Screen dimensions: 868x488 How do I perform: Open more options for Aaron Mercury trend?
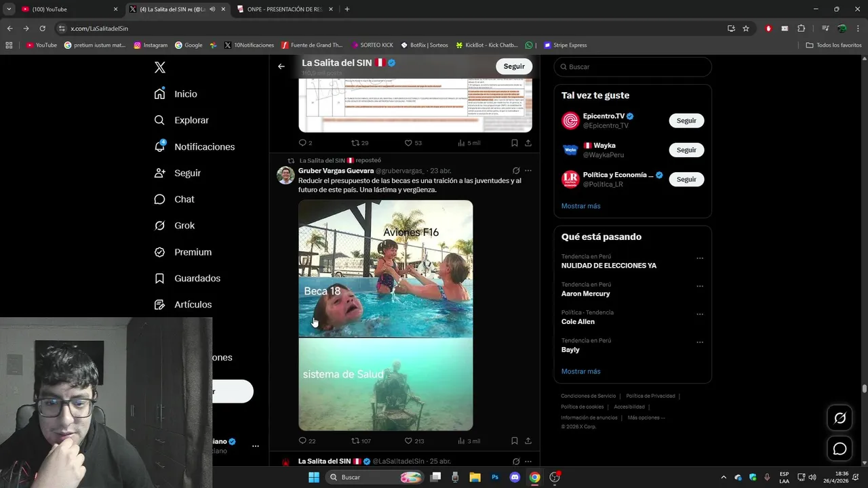tap(700, 286)
